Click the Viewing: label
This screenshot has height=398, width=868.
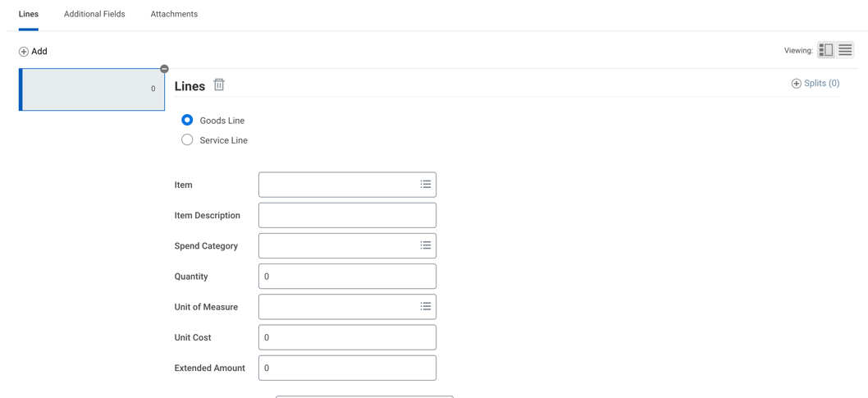pyautogui.click(x=798, y=51)
